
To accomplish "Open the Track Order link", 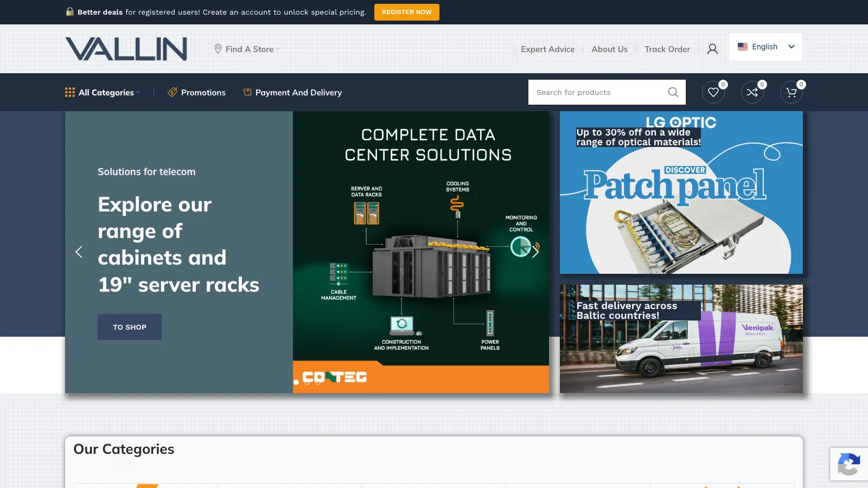I will (x=667, y=49).
